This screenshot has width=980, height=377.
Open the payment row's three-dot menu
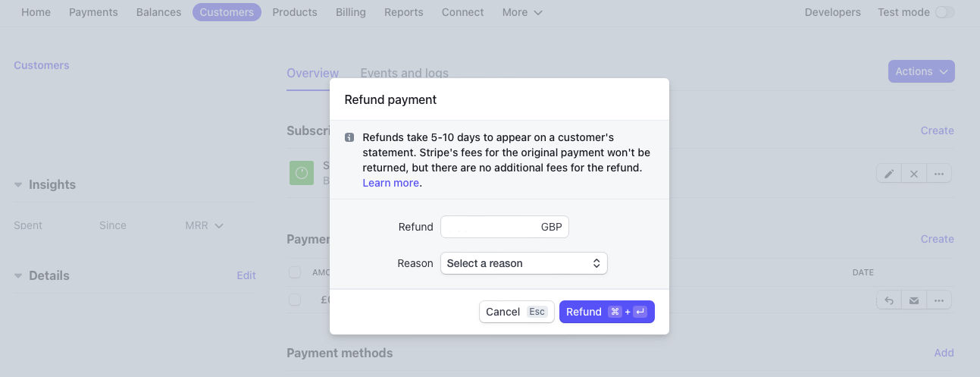pos(938,300)
